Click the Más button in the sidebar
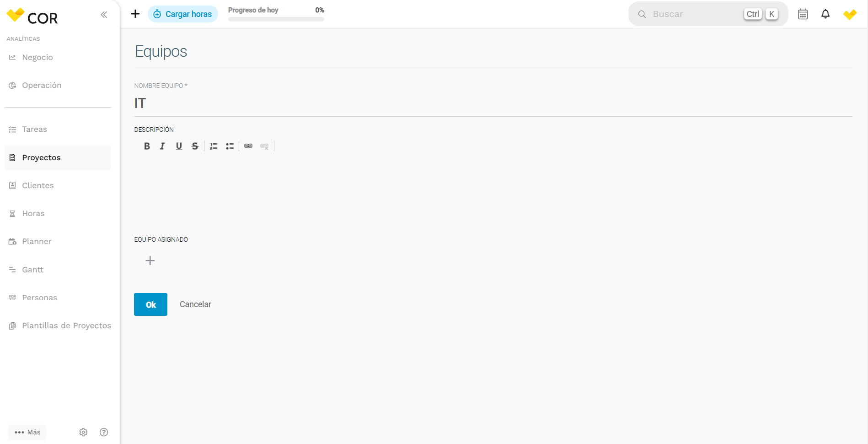The width and height of the screenshot is (868, 444). (x=27, y=432)
